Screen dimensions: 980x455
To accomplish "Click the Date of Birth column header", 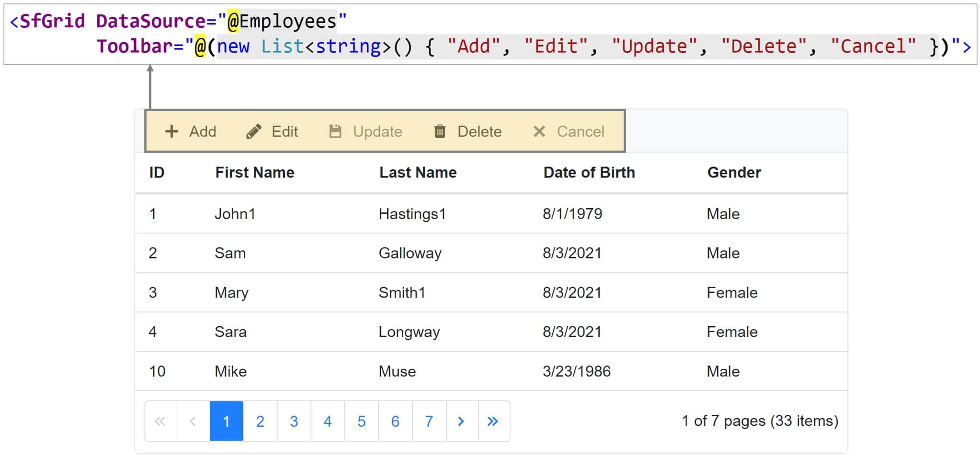I will pyautogui.click(x=589, y=172).
